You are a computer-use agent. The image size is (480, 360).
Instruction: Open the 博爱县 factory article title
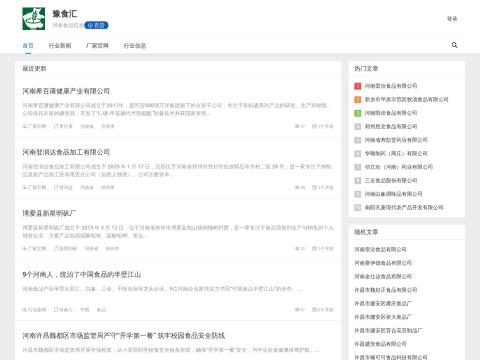49,213
